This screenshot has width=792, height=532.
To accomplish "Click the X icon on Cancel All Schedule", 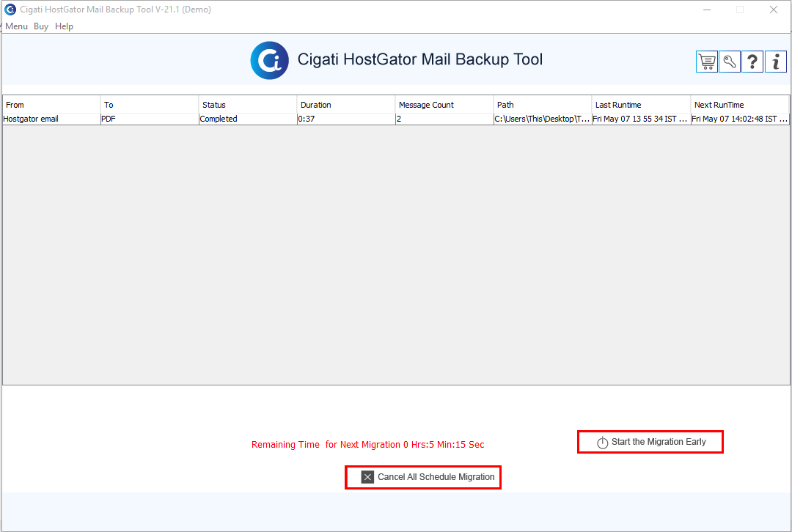I will [x=367, y=477].
